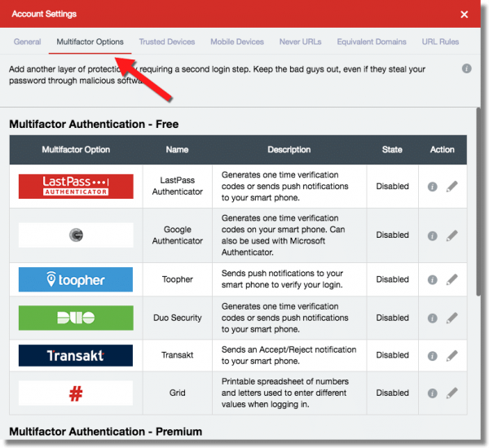Click the Disabled state of Duo Security
The height and width of the screenshot is (448, 489).
(392, 318)
